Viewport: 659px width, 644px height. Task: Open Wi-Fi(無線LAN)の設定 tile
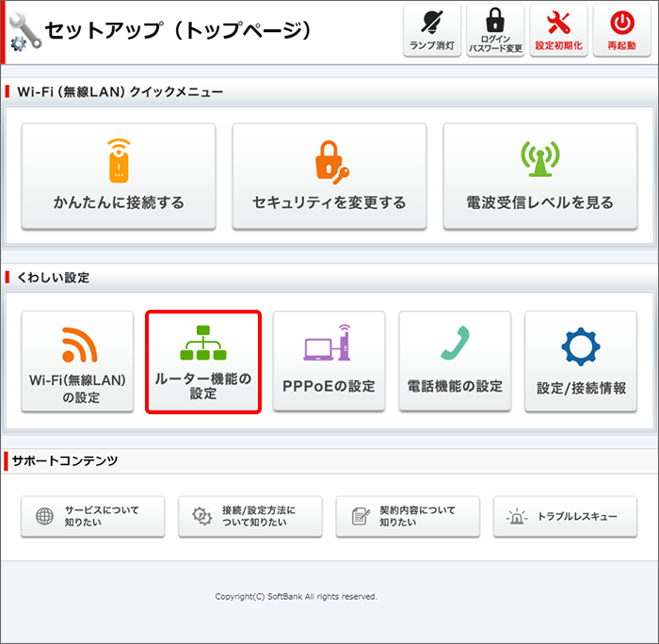click(77, 362)
